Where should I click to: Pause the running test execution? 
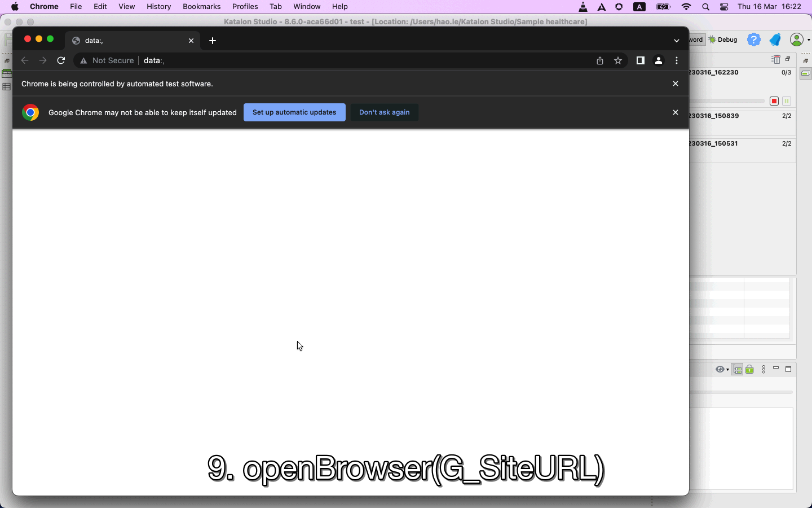787,101
